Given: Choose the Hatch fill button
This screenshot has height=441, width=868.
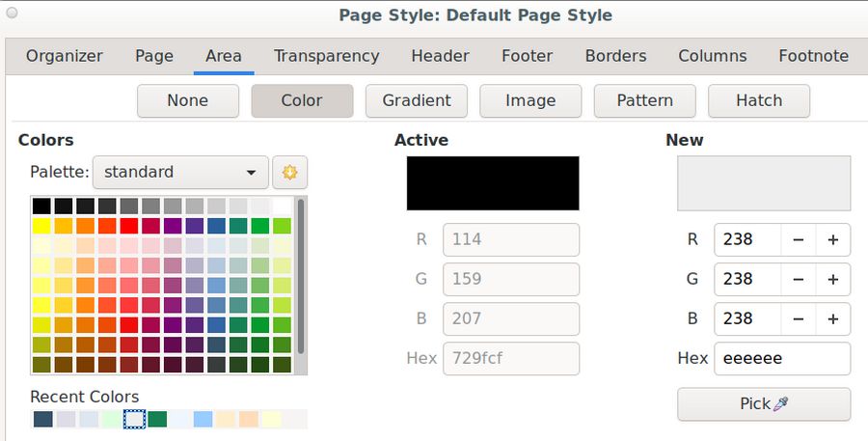Looking at the screenshot, I should tap(758, 100).
